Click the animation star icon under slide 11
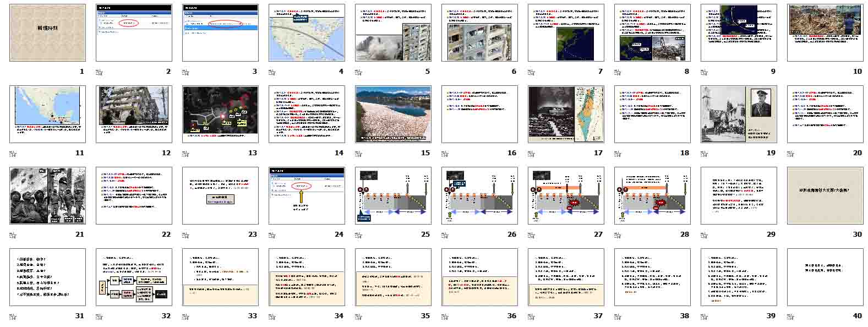868x327 pixels. pos(13,153)
